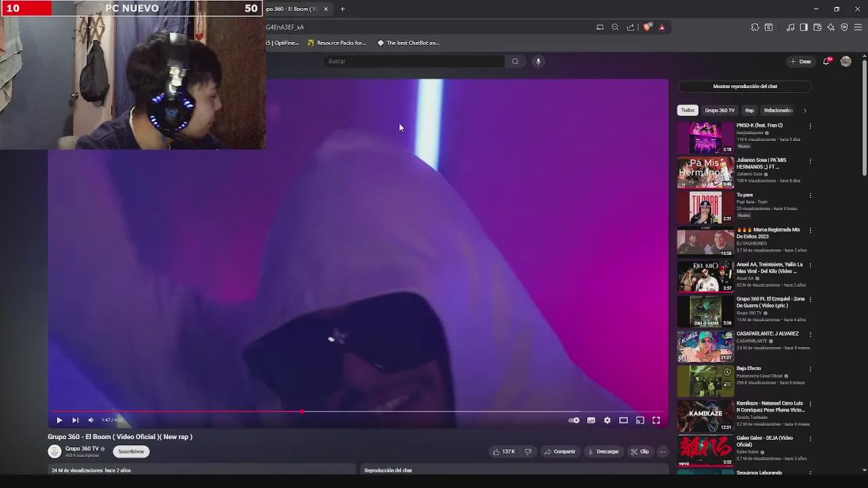
Task: Select the Rap filter chip
Action: (x=749, y=110)
